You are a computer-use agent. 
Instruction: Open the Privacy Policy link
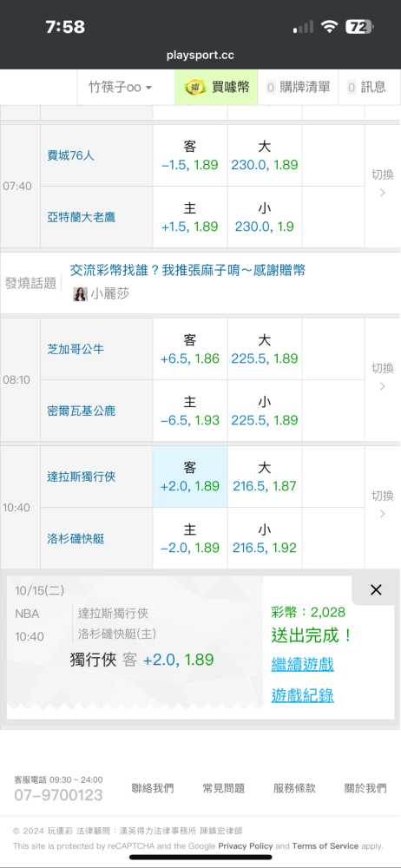click(x=246, y=845)
